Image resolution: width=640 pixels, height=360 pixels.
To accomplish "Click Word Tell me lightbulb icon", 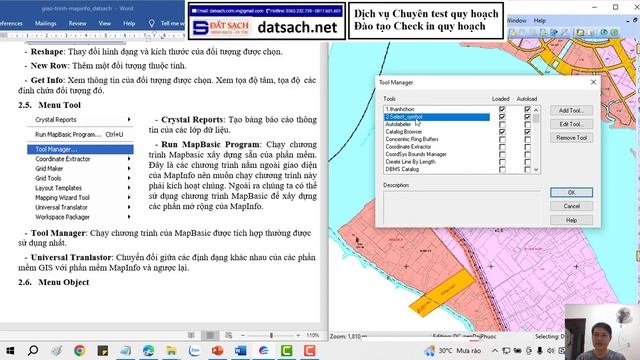I will (151, 23).
